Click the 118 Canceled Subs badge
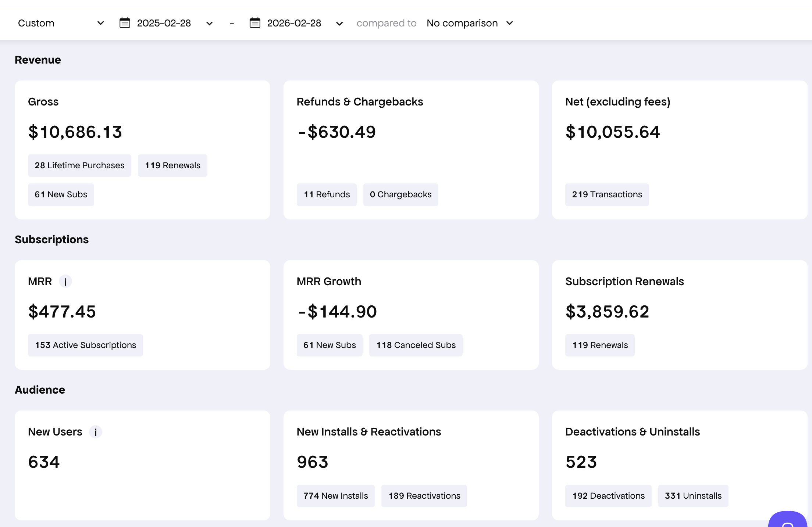 (x=416, y=345)
